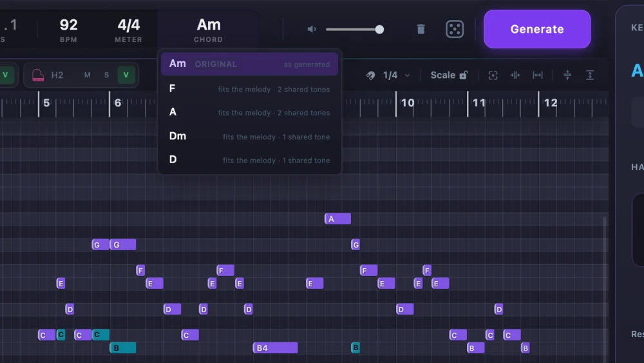
Task: Select the A note in the piano roll
Action: 337,219
